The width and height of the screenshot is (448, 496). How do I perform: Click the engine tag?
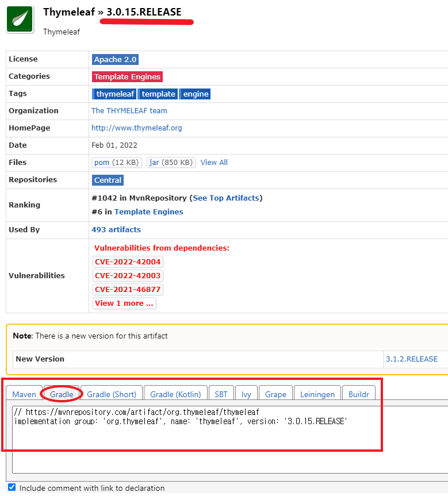pos(196,94)
